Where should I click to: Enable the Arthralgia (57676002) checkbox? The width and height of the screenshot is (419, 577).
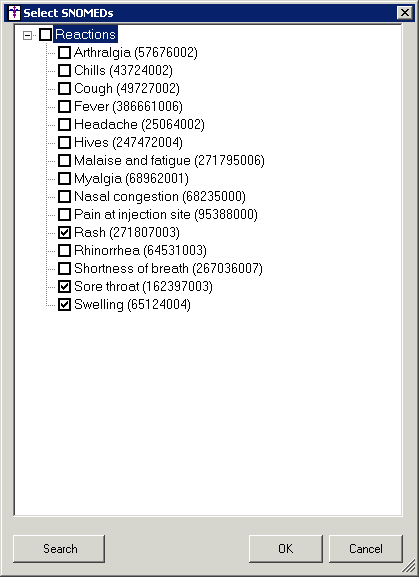(x=64, y=53)
